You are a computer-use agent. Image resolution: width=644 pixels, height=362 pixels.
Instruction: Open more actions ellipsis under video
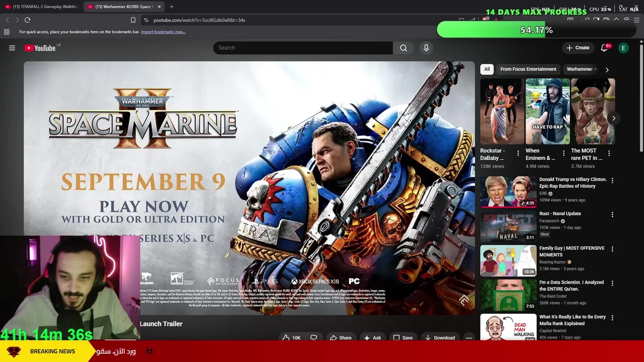click(x=469, y=338)
